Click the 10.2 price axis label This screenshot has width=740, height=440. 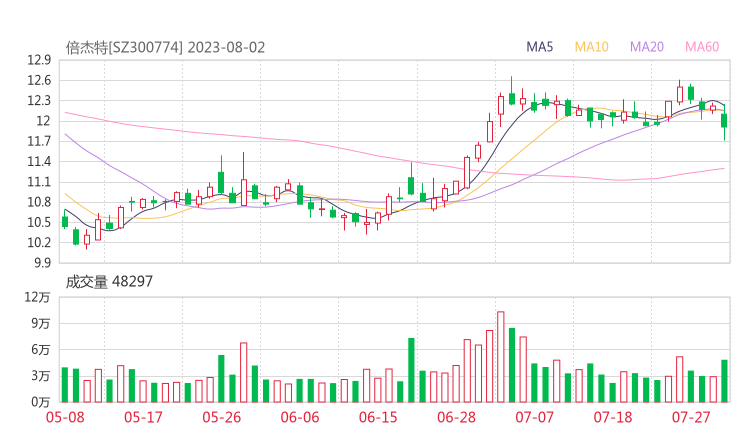[x=39, y=243]
